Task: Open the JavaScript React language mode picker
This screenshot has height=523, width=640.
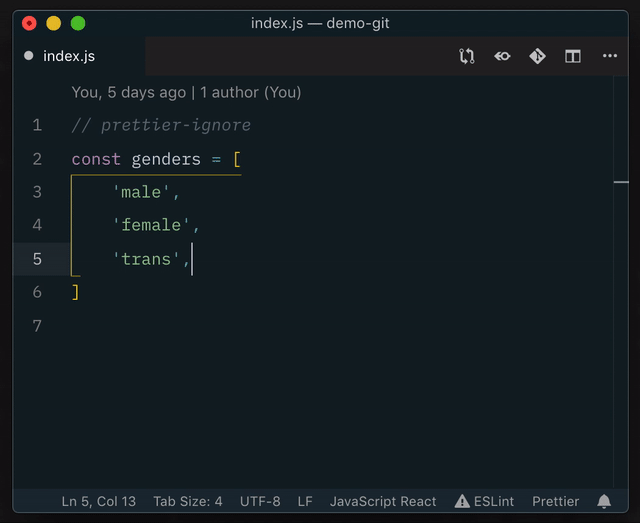Action: click(384, 501)
